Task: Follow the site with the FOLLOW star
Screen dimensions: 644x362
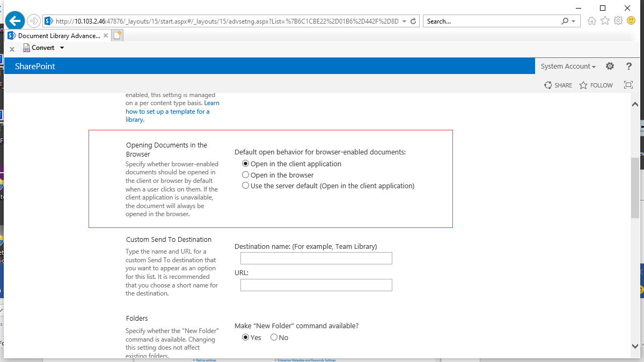Action: [596, 85]
